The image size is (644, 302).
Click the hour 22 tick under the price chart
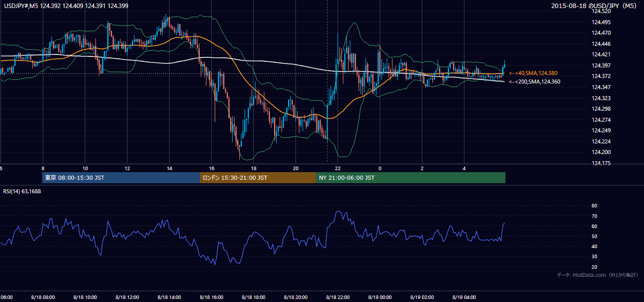click(x=338, y=168)
